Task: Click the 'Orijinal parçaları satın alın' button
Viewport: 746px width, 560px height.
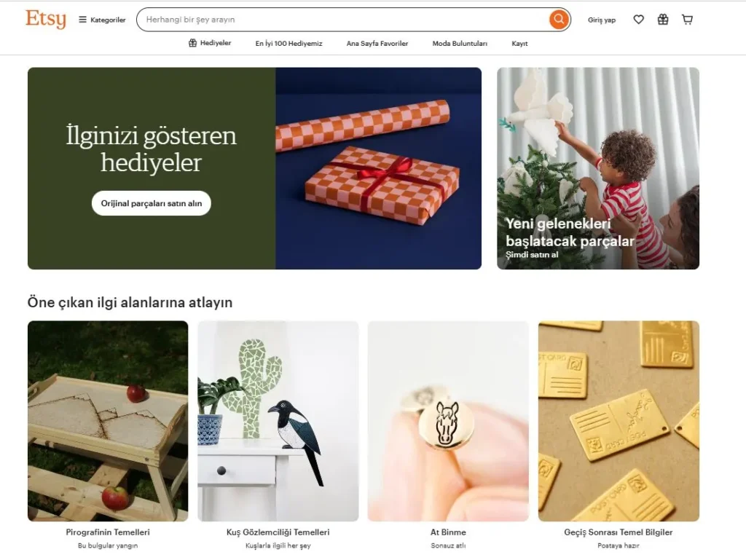Action: coord(152,203)
